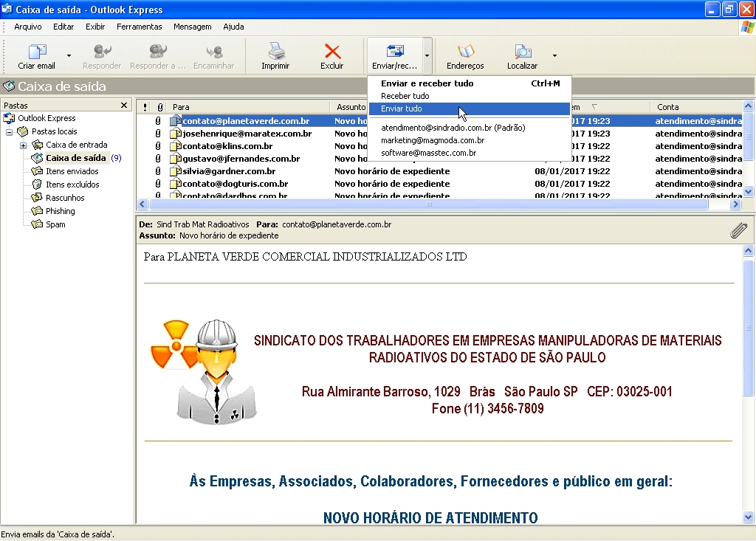Click the message list horizontal scrollbar thumb

429,204
